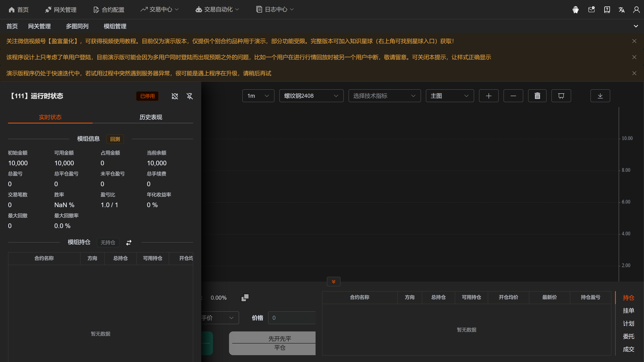Open the 手价 price type dropdown
The image size is (644, 362).
pos(220,318)
